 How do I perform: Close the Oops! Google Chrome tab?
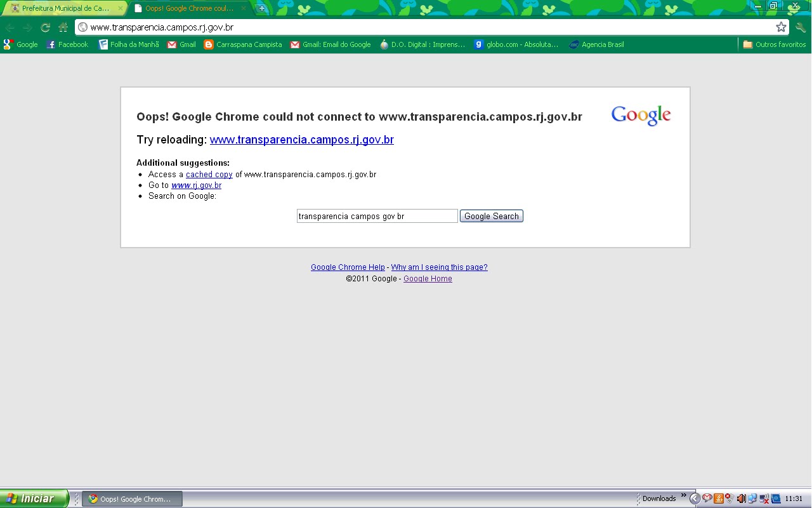[244, 8]
